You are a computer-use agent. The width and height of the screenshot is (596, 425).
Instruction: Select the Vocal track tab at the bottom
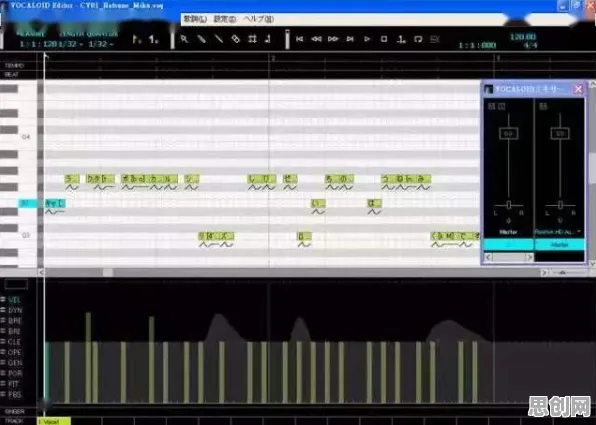coord(54,421)
